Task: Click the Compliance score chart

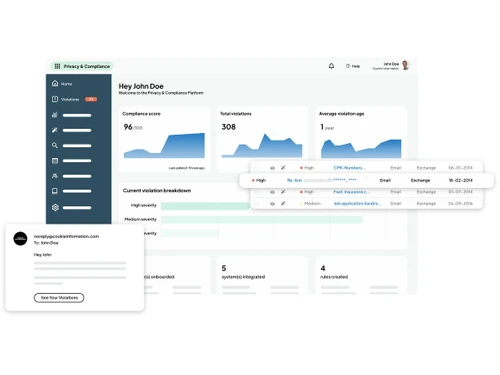Action: tap(164, 146)
